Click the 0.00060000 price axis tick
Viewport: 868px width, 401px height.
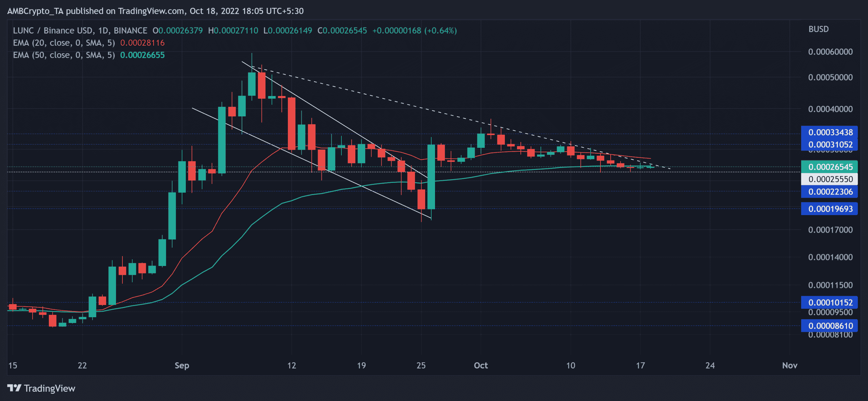[x=830, y=52]
